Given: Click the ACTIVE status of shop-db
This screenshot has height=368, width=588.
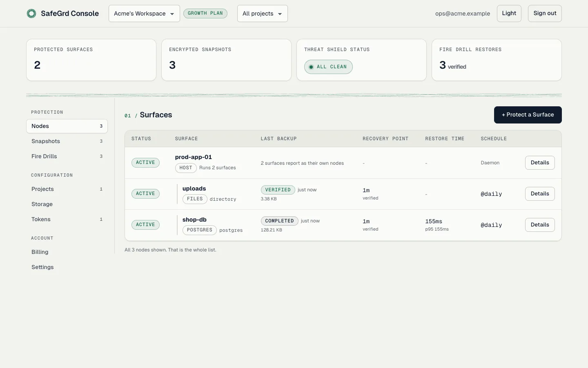Looking at the screenshot, I should [x=145, y=225].
